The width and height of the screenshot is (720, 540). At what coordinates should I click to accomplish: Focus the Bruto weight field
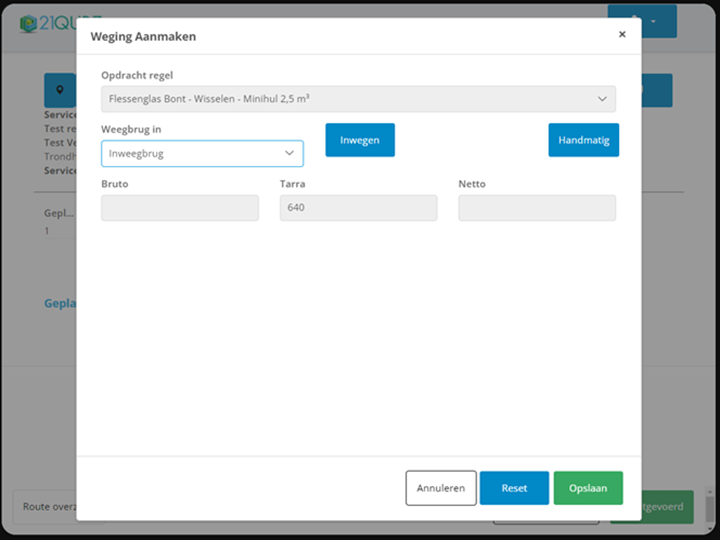[180, 208]
